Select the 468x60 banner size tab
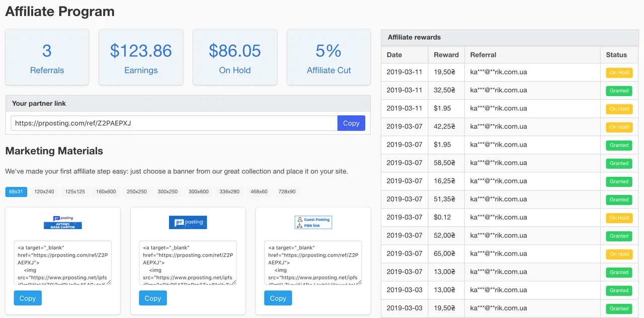Image resolution: width=644 pixels, height=318 pixels. tap(259, 191)
